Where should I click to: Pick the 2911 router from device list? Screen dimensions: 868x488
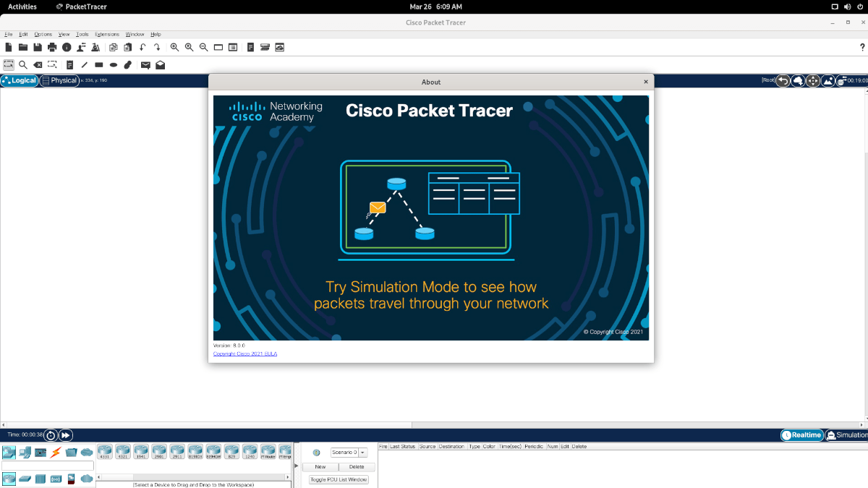[176, 452]
